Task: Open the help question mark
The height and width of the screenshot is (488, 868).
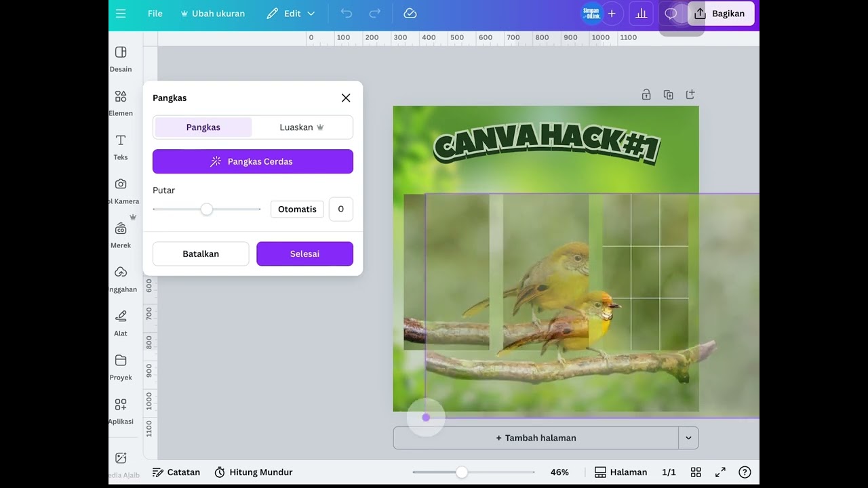Action: [745, 472]
